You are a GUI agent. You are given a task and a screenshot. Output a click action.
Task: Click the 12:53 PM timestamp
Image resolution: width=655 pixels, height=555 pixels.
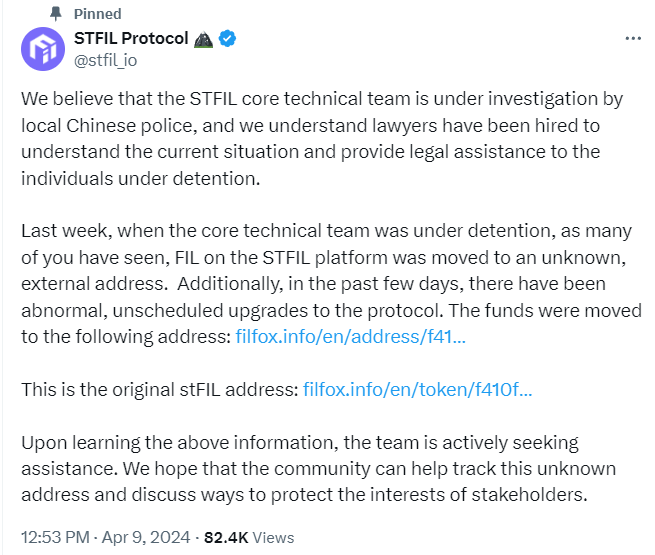(x=56, y=537)
